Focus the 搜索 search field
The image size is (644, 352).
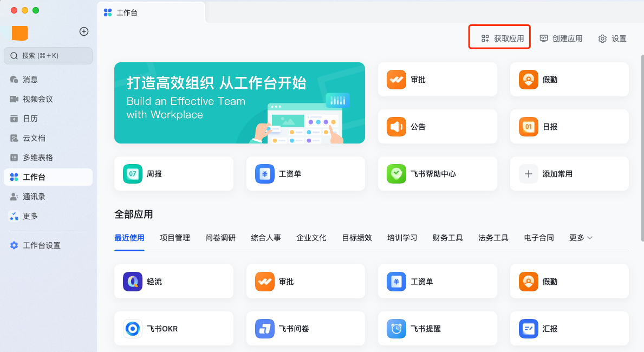pos(48,55)
